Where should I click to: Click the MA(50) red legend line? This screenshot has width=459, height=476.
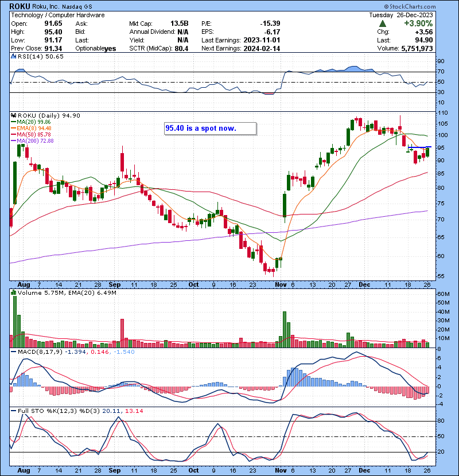tap(13, 135)
